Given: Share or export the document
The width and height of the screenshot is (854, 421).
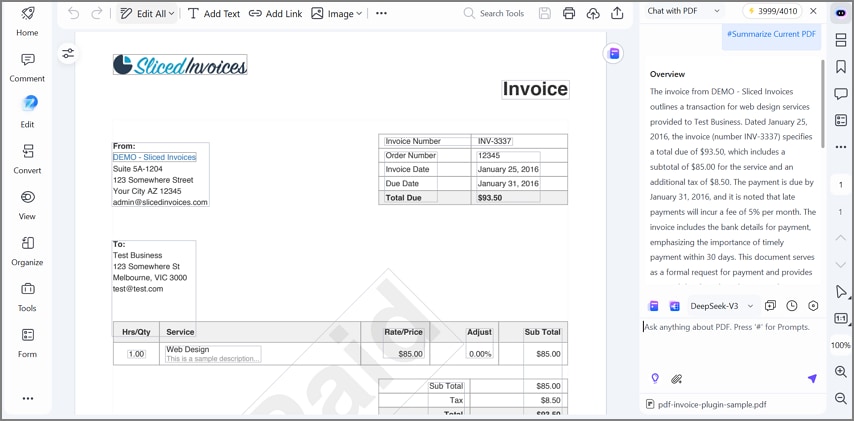Looking at the screenshot, I should pyautogui.click(x=617, y=14).
